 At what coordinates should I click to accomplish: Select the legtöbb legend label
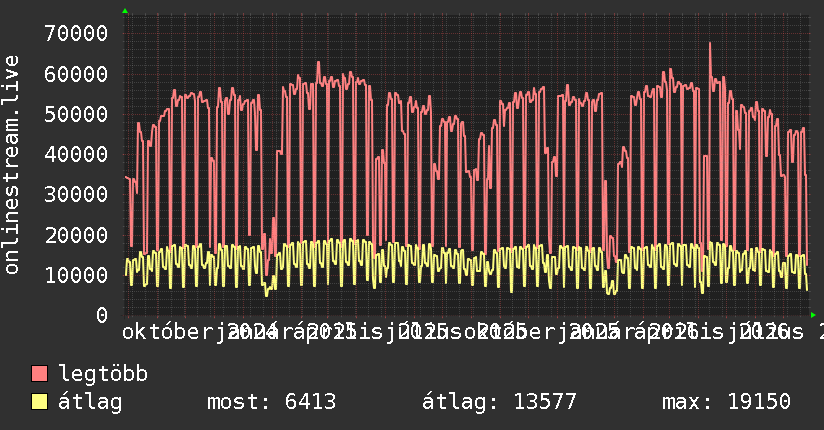103,374
